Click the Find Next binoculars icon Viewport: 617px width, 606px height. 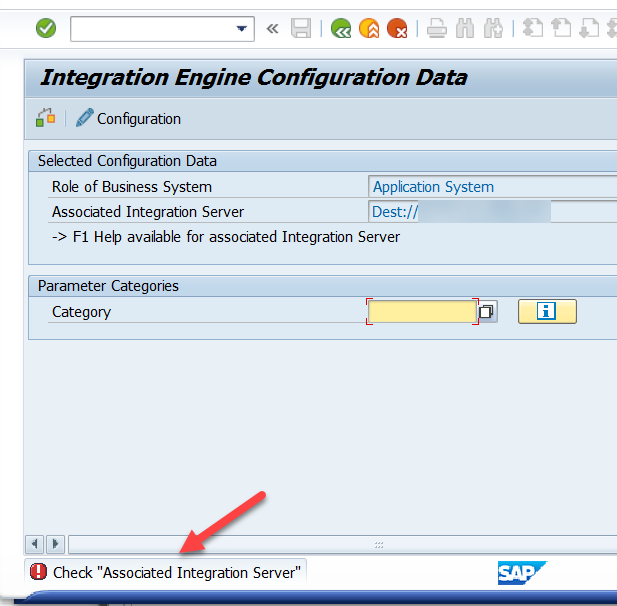pos(493,28)
